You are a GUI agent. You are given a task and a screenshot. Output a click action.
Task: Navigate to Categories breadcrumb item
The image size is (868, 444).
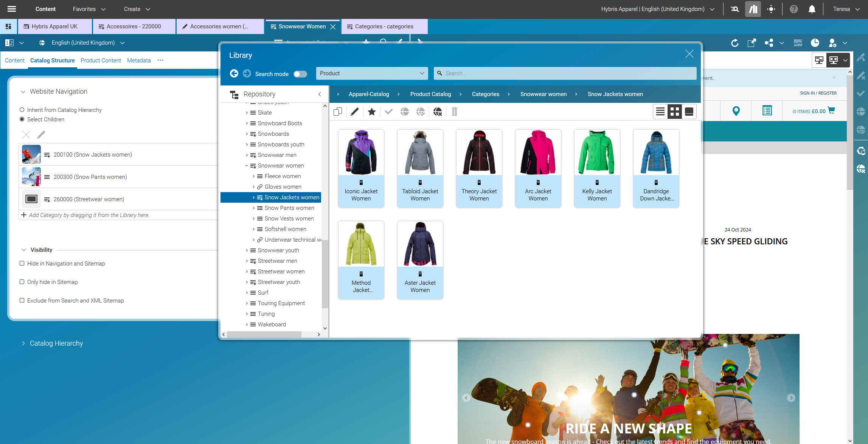pos(485,94)
